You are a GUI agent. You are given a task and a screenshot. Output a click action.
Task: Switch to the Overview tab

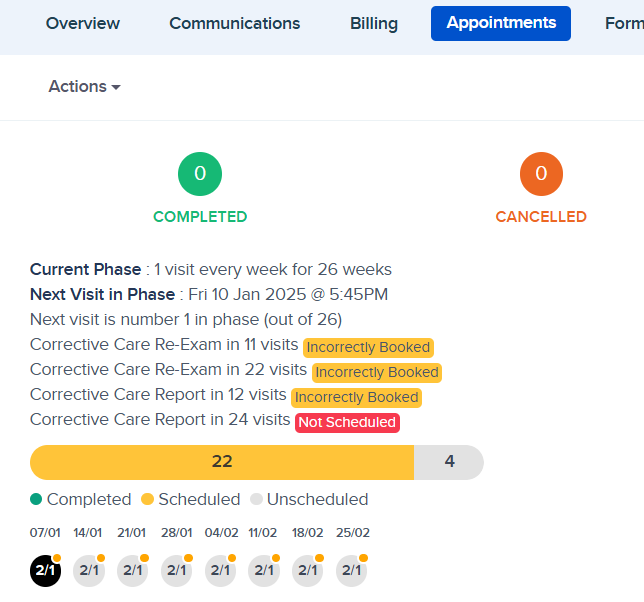click(83, 23)
